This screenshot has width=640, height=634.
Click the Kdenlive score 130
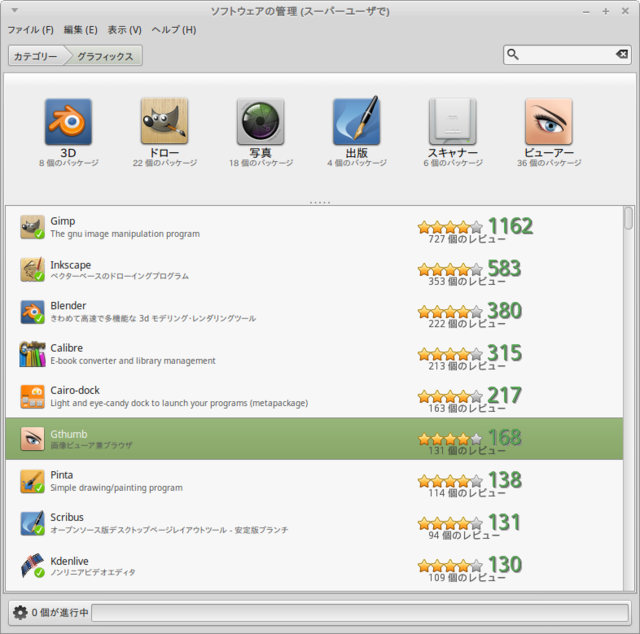tap(505, 565)
